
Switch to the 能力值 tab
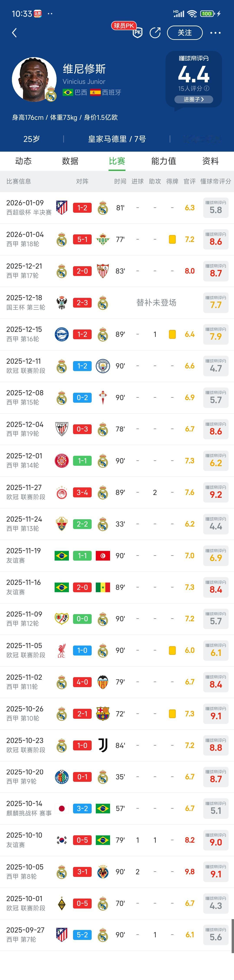(x=164, y=161)
